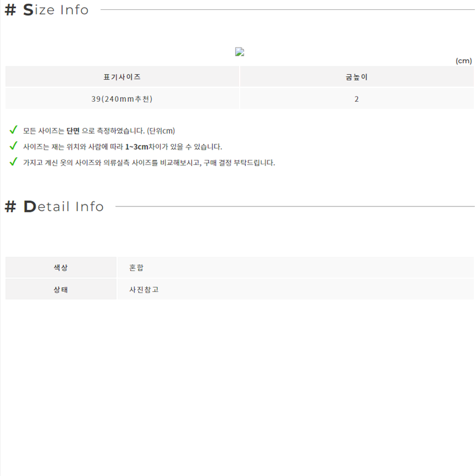Click the '굽높이' column header
Screen dimensions: 476x476
coord(356,77)
